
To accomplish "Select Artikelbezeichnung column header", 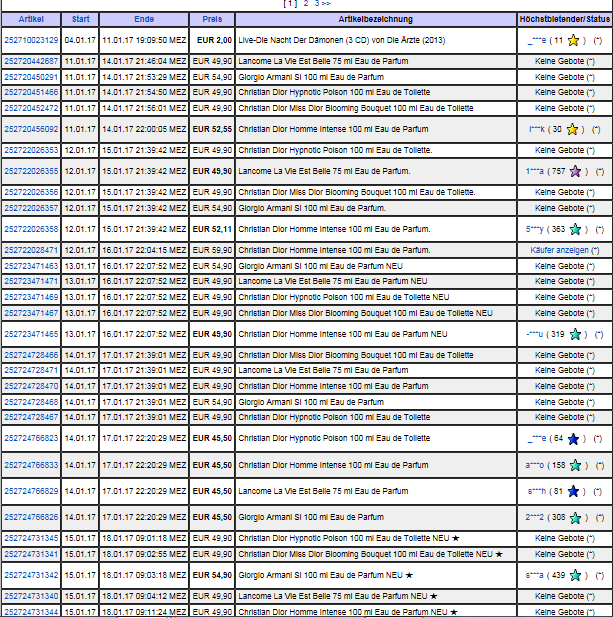I will click(376, 19).
